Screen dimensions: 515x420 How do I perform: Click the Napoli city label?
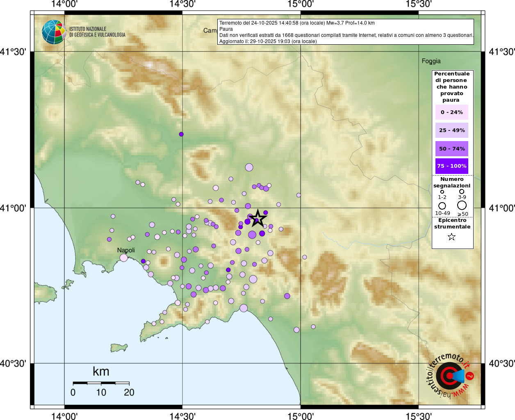click(x=126, y=250)
